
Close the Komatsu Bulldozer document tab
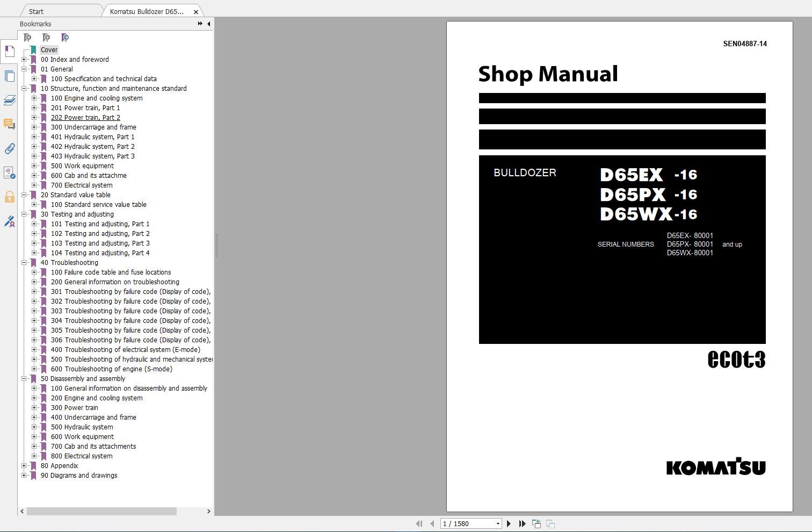(x=196, y=12)
